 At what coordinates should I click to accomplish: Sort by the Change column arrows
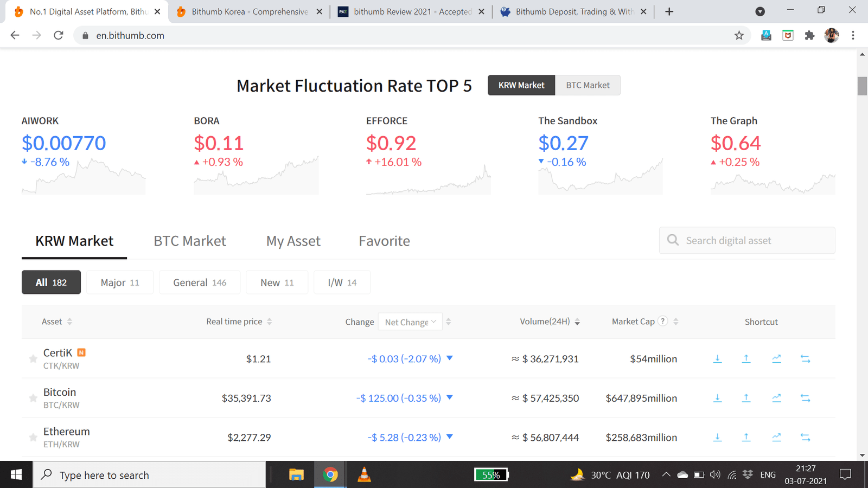pos(448,322)
